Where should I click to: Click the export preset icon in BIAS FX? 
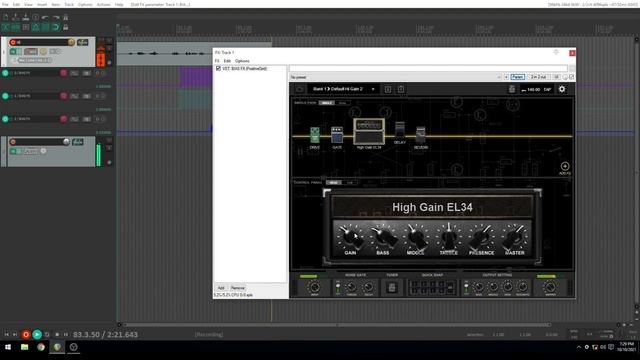401,89
